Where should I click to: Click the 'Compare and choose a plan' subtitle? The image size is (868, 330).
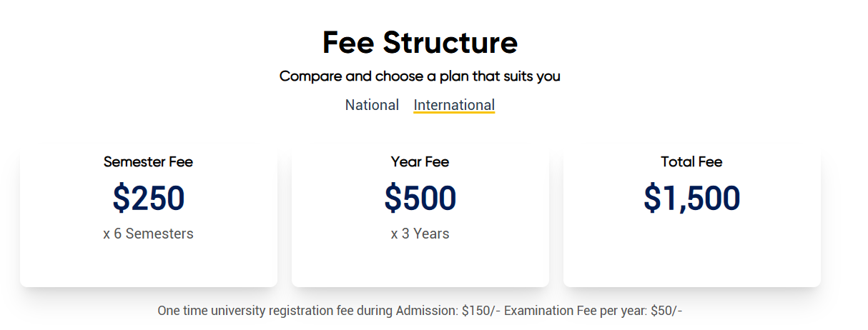(x=420, y=76)
